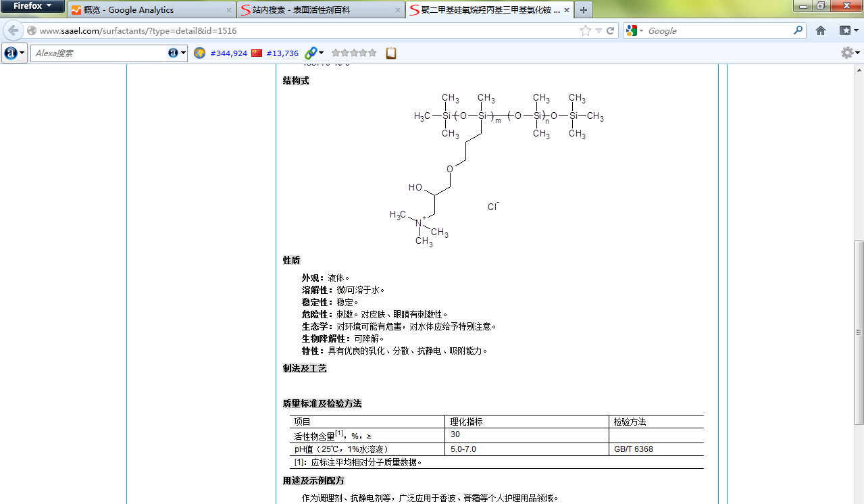Viewport: 864px width, 504px height.
Task: Open the Firefox application menu
Action: coord(32,7)
